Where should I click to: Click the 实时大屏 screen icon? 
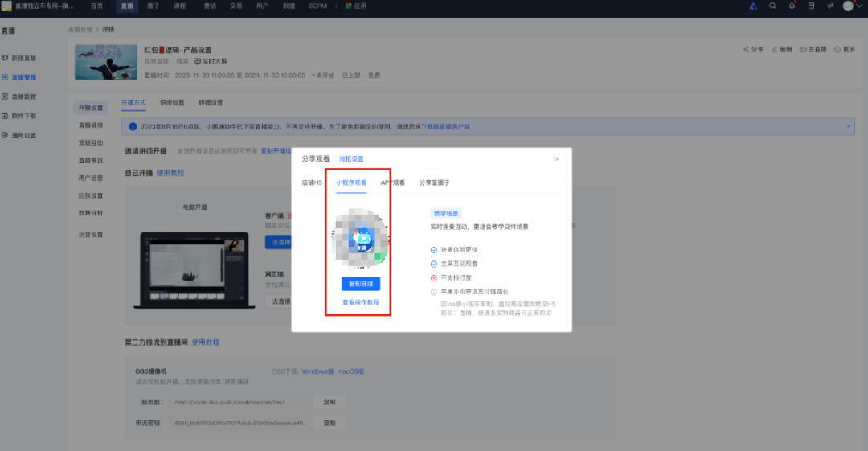(197, 61)
